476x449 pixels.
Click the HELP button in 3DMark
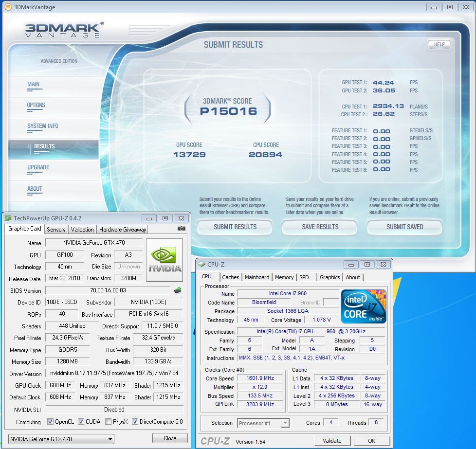point(439,45)
